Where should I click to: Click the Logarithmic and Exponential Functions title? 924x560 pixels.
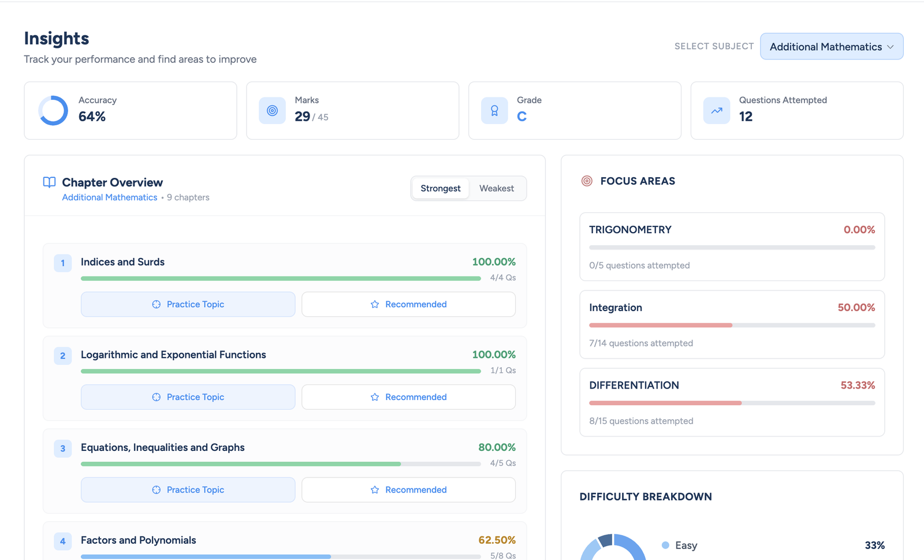[173, 354]
